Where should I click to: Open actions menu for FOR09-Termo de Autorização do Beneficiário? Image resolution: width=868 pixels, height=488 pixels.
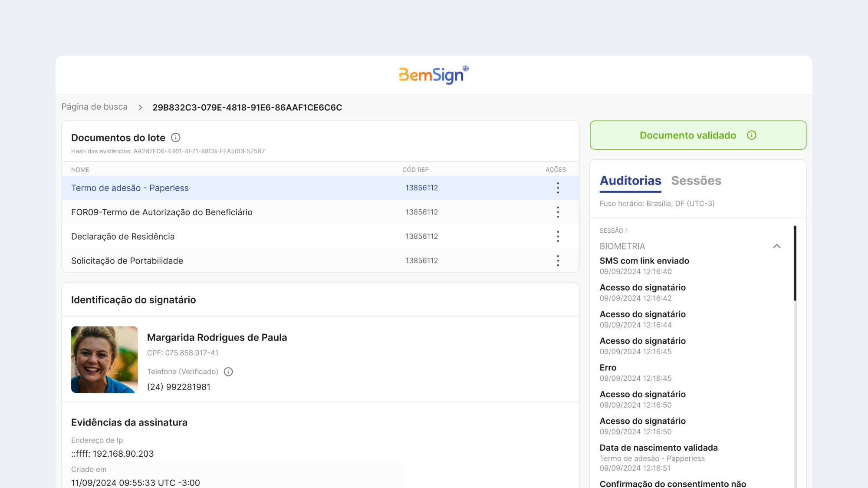click(x=558, y=212)
